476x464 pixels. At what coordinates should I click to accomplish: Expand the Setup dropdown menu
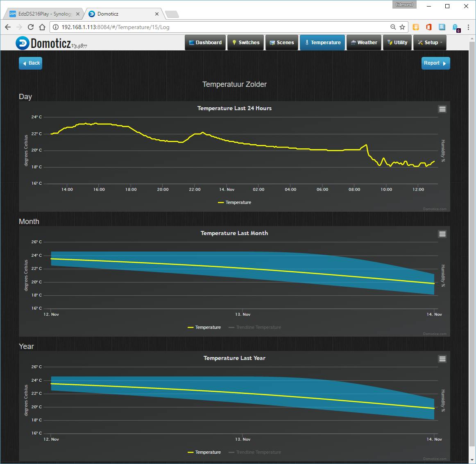tap(430, 43)
